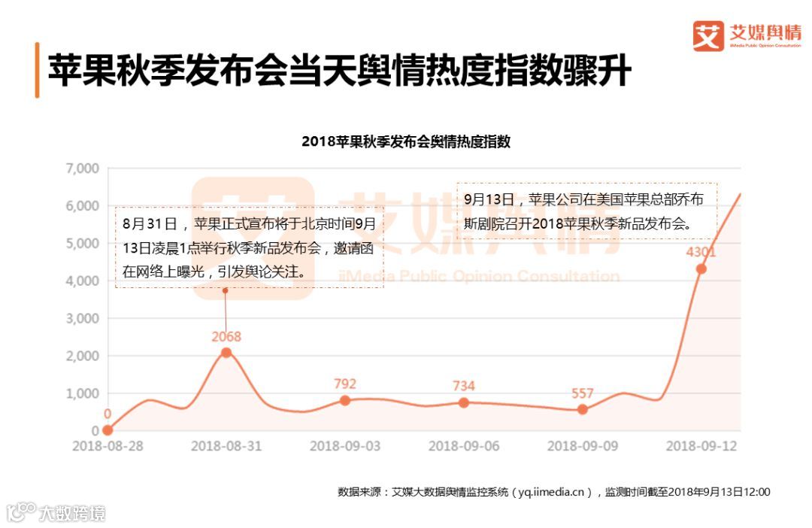The image size is (812, 528).
Task: Select the main headline 苹果秋季发布会当天舆情热度指数骤升
Action: [340, 70]
